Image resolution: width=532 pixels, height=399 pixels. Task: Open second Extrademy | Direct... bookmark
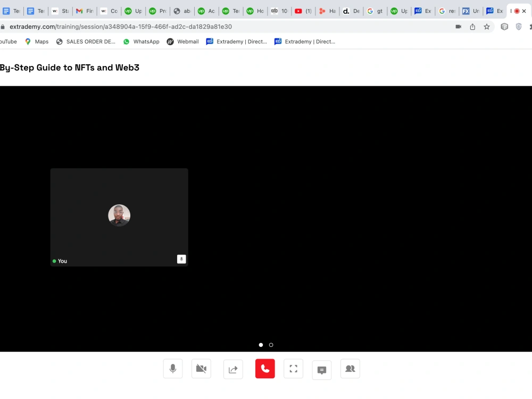(x=305, y=41)
